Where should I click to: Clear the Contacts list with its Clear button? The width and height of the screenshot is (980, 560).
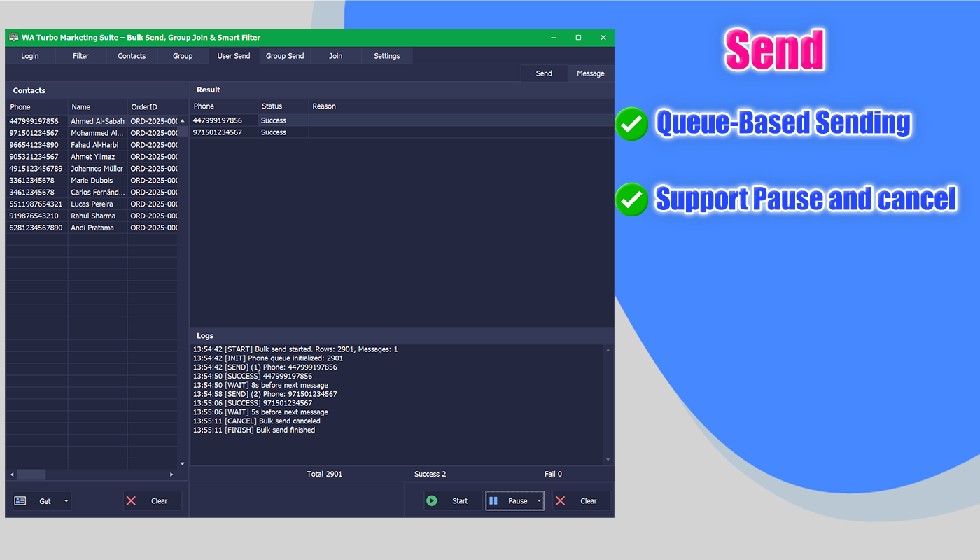pyautogui.click(x=152, y=500)
